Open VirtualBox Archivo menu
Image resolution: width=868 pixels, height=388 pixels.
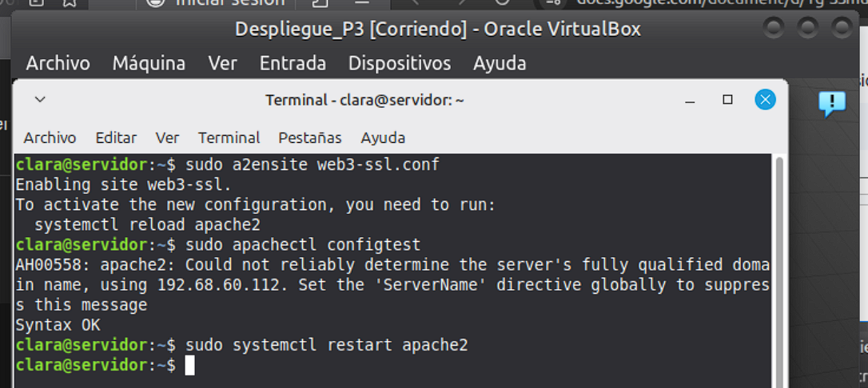click(x=58, y=63)
